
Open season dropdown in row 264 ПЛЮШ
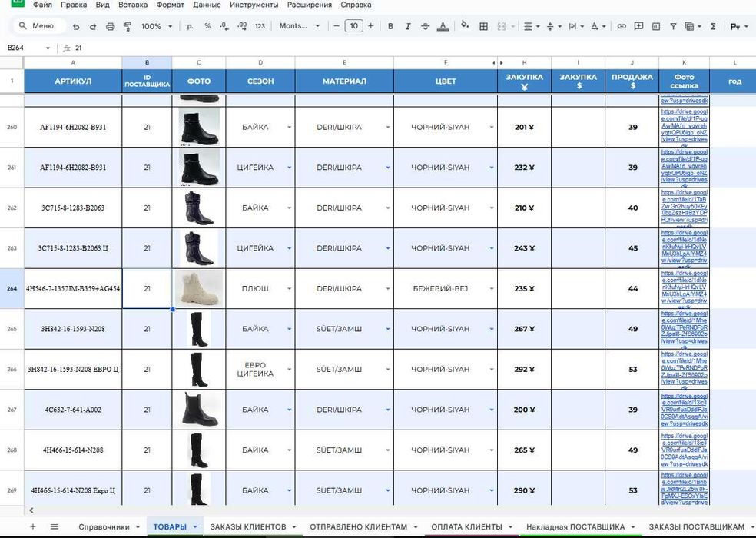point(290,288)
